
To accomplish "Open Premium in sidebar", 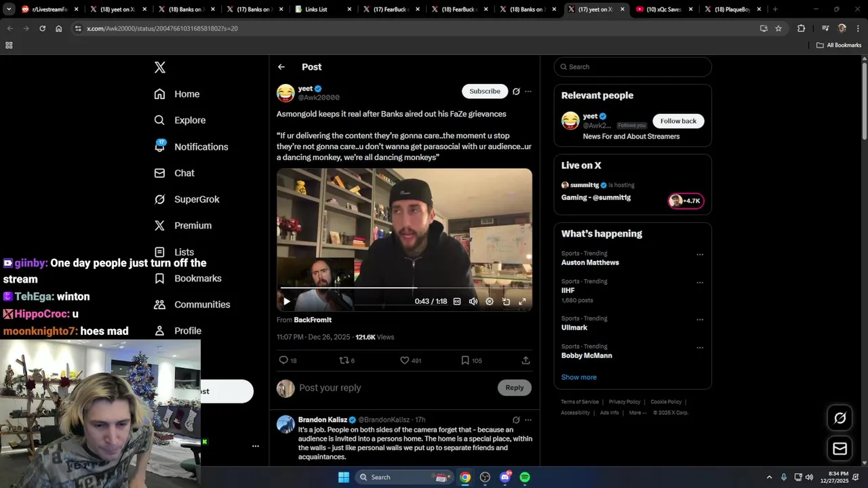I will click(x=183, y=226).
